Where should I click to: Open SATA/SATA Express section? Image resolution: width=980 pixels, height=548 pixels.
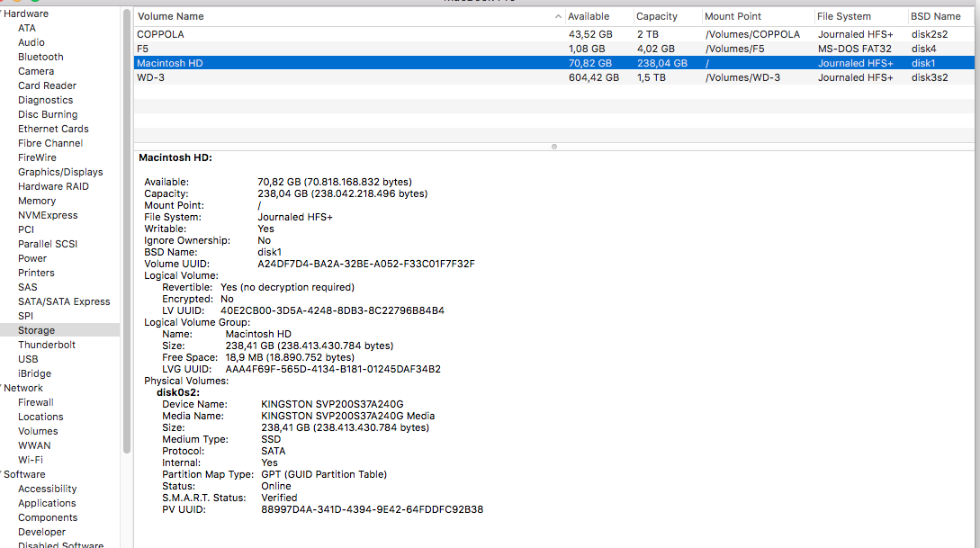coord(64,301)
